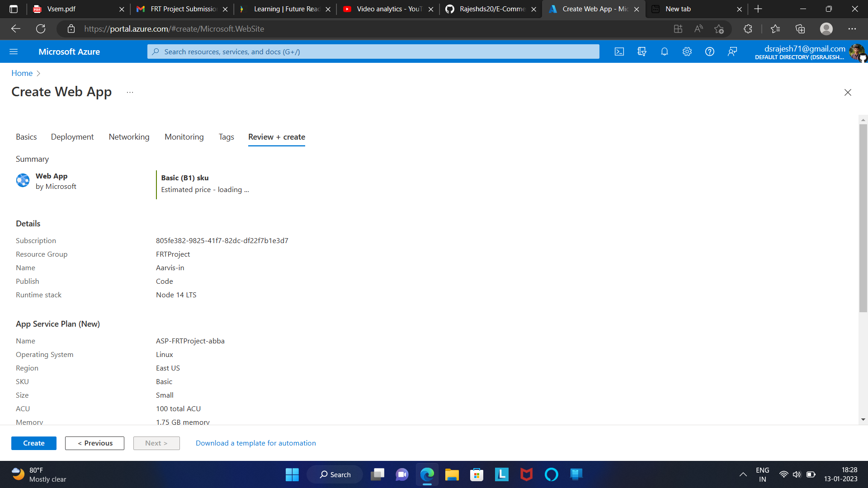The width and height of the screenshot is (868, 488).
Task: Go back to the previous browser page
Action: click(x=16, y=29)
